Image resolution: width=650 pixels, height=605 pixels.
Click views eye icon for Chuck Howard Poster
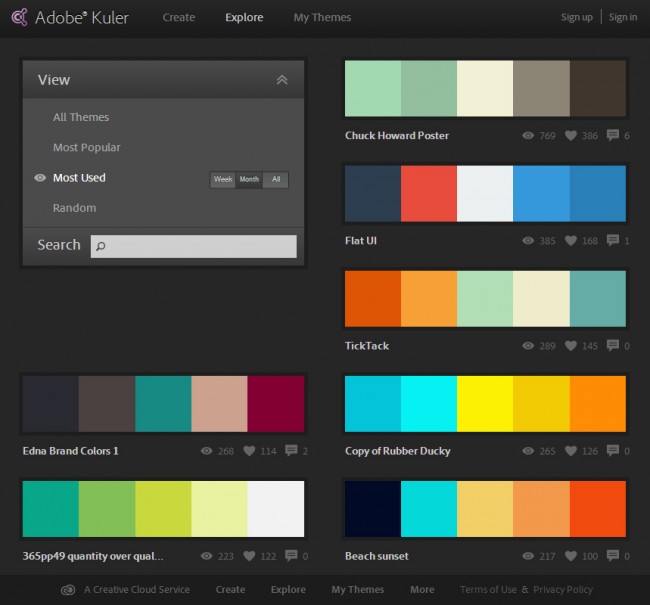pyautogui.click(x=528, y=135)
